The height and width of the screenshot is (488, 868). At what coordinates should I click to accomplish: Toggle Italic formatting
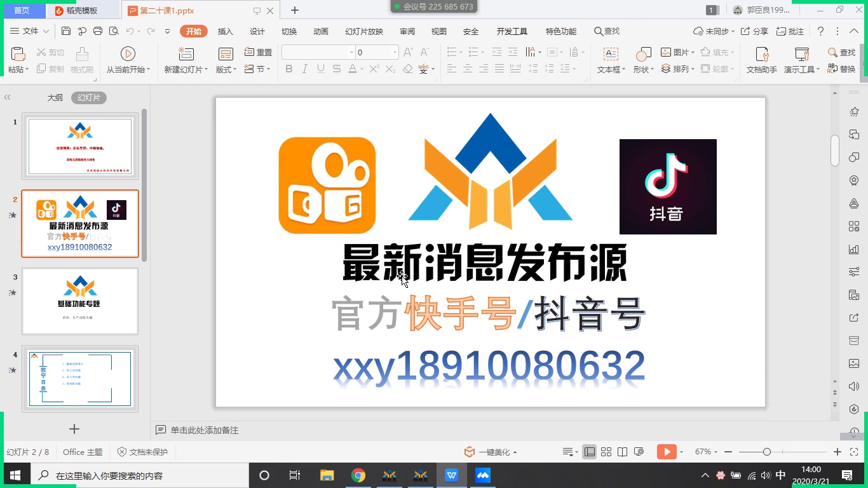305,69
